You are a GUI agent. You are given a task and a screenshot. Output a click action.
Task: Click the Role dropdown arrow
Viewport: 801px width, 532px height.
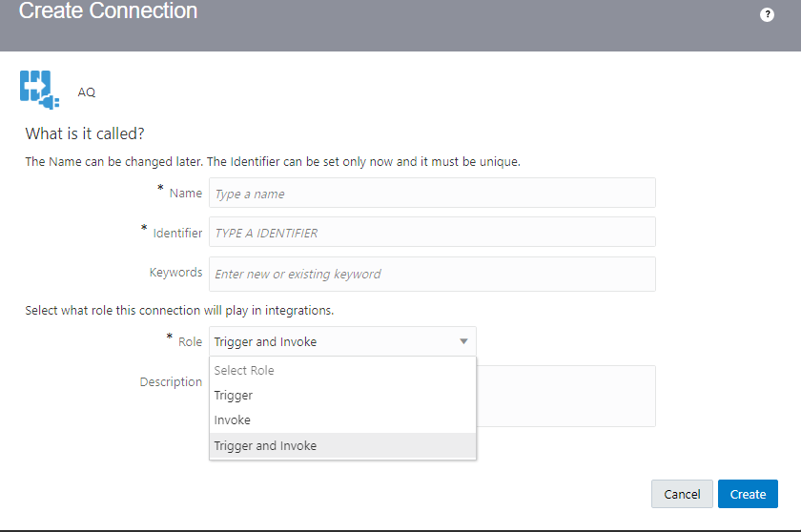pyautogui.click(x=463, y=341)
